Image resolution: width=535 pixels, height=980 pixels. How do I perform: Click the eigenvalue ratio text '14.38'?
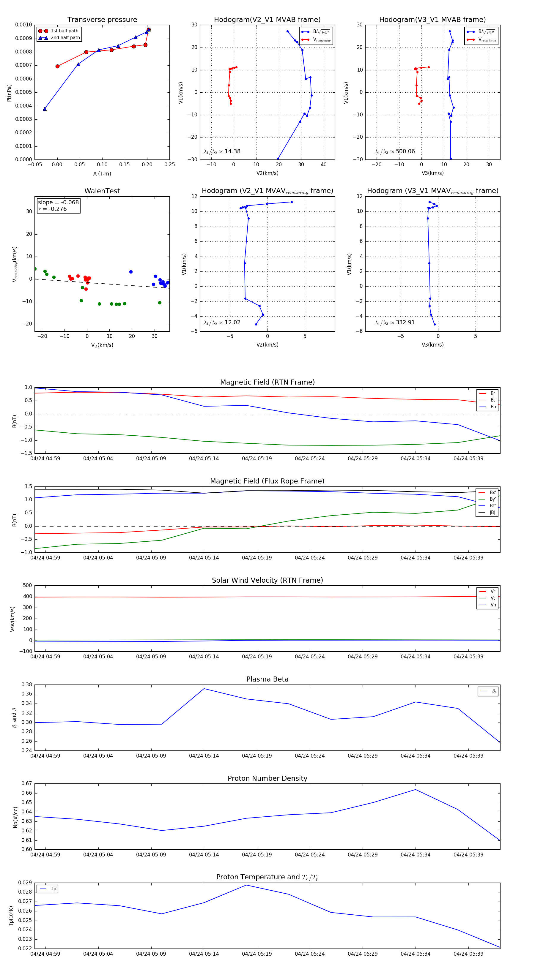coord(232,151)
